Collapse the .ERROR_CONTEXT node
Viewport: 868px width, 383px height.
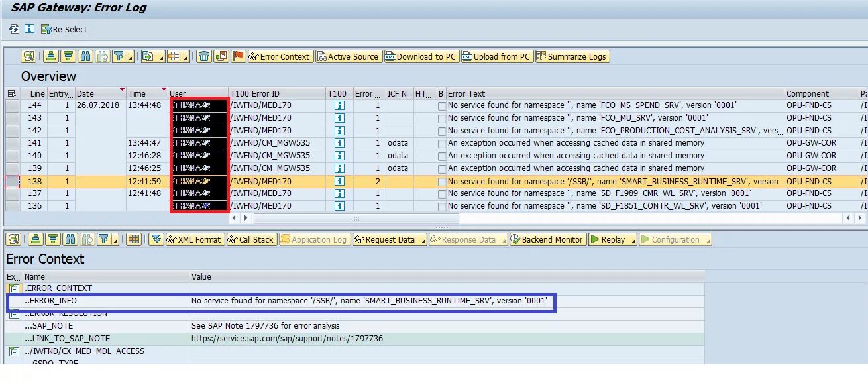pyautogui.click(x=13, y=288)
